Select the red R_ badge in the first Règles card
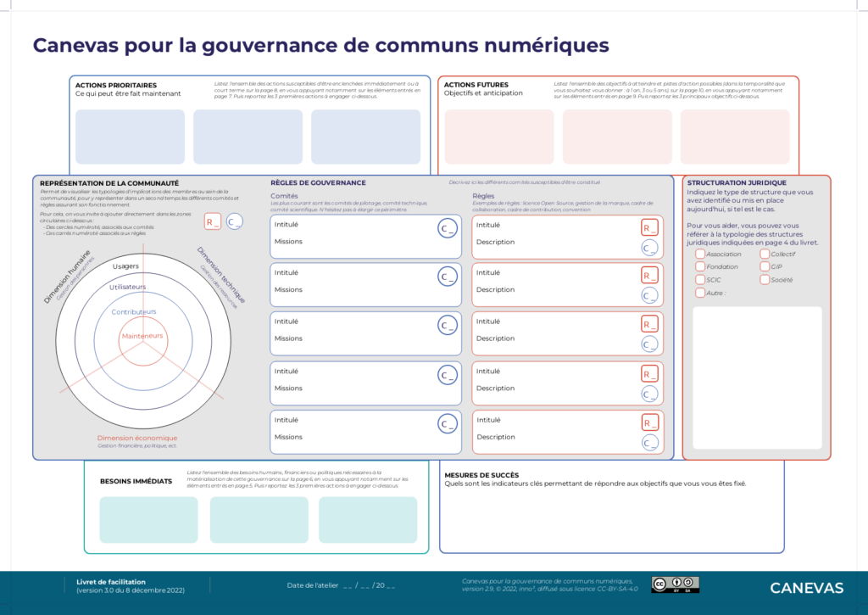 pos(650,227)
